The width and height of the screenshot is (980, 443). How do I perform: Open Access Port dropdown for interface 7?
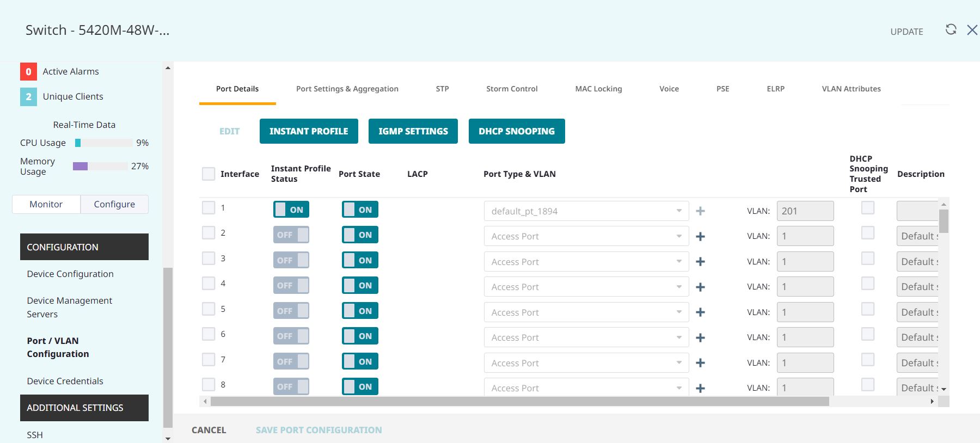(586, 363)
